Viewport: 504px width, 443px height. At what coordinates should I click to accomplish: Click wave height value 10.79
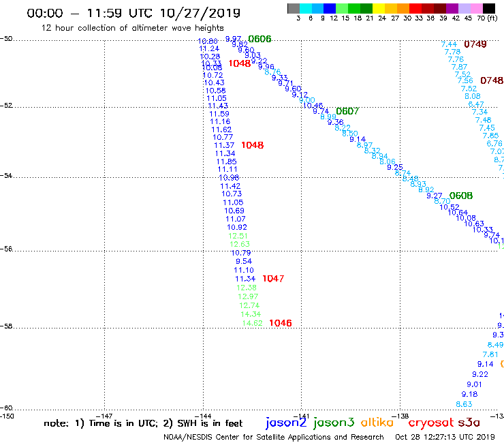point(240,253)
